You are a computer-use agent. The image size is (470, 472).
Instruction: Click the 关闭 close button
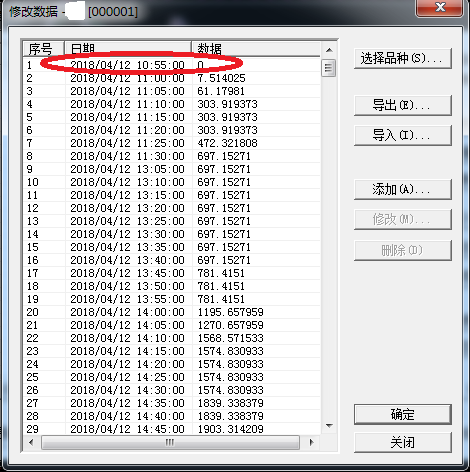pyautogui.click(x=403, y=442)
